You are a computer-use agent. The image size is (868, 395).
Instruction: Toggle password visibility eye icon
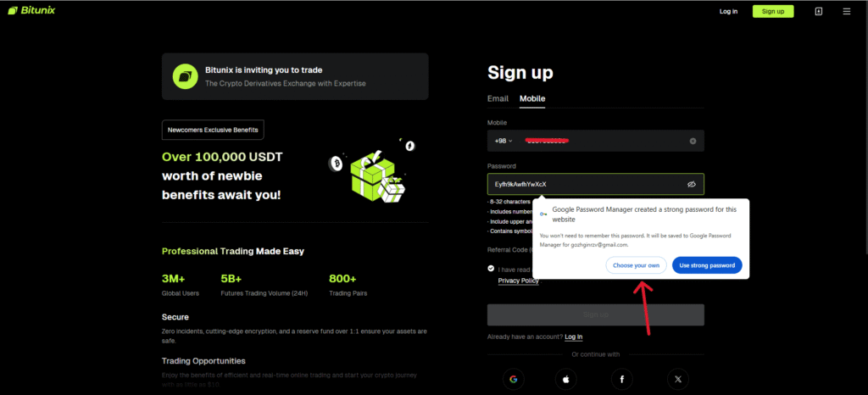(x=692, y=184)
